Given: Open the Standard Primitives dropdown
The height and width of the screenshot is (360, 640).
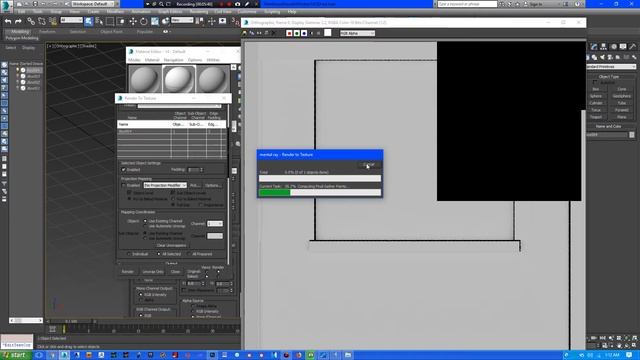Looking at the screenshot, I should click(x=611, y=67).
